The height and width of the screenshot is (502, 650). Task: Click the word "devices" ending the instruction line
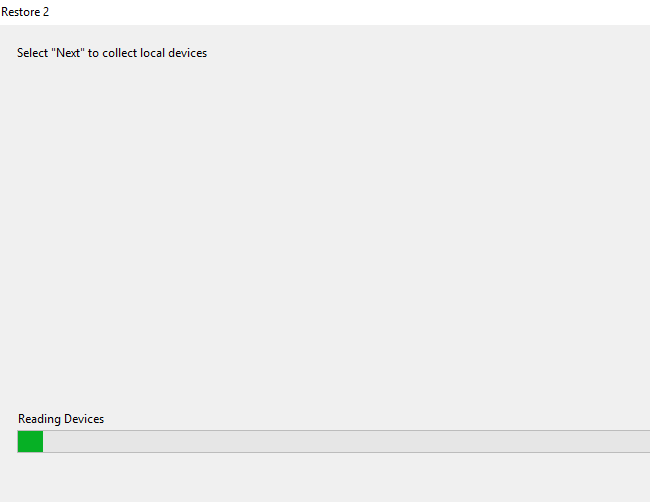click(x=188, y=53)
